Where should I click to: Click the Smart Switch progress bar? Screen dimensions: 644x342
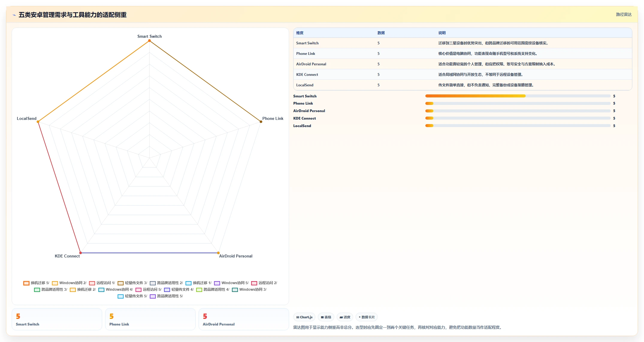[518, 96]
